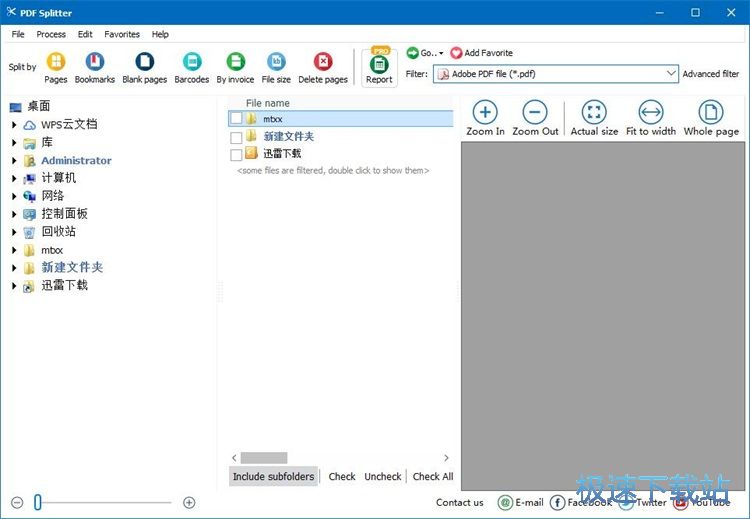Click the plus icon beside size slider
This screenshot has width=750, height=519.
click(189, 502)
